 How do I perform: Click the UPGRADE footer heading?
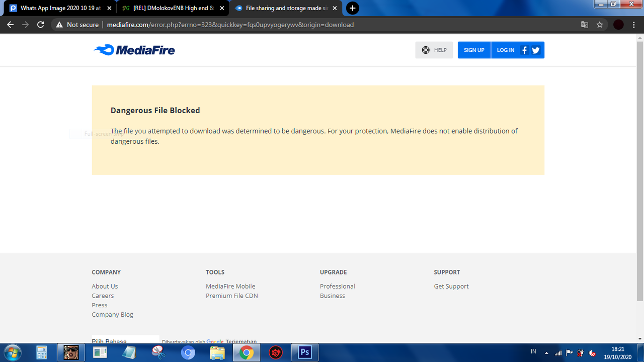point(334,272)
